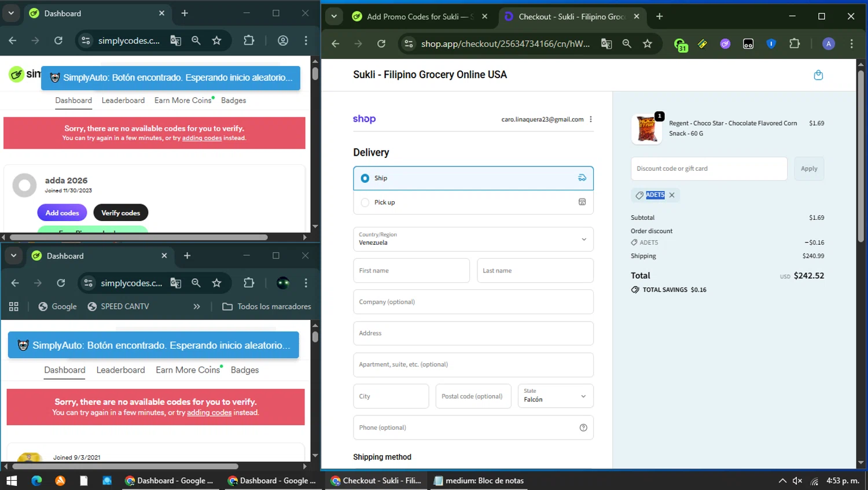Open the State dropdown showing Falcón
868x490 pixels.
click(556, 396)
